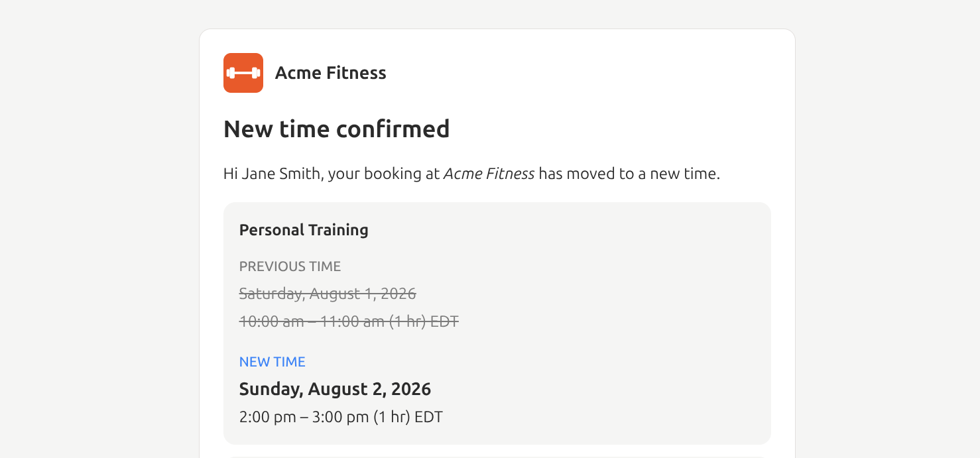Select the blue NEW TIME label
The width and height of the screenshot is (980, 458).
[272, 362]
